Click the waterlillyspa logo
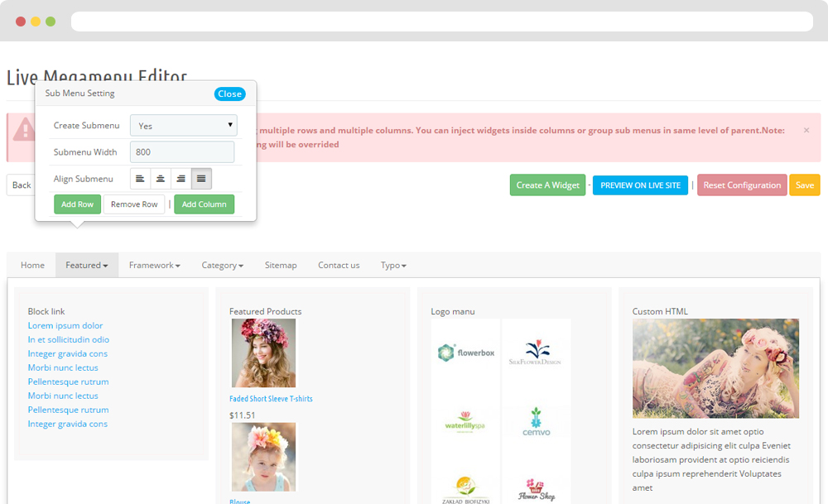 [x=465, y=422]
